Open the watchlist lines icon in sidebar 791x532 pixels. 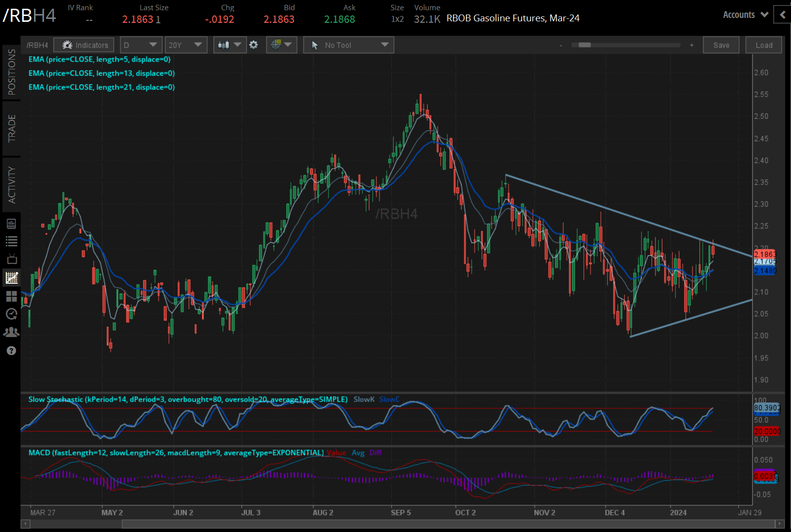12,241
